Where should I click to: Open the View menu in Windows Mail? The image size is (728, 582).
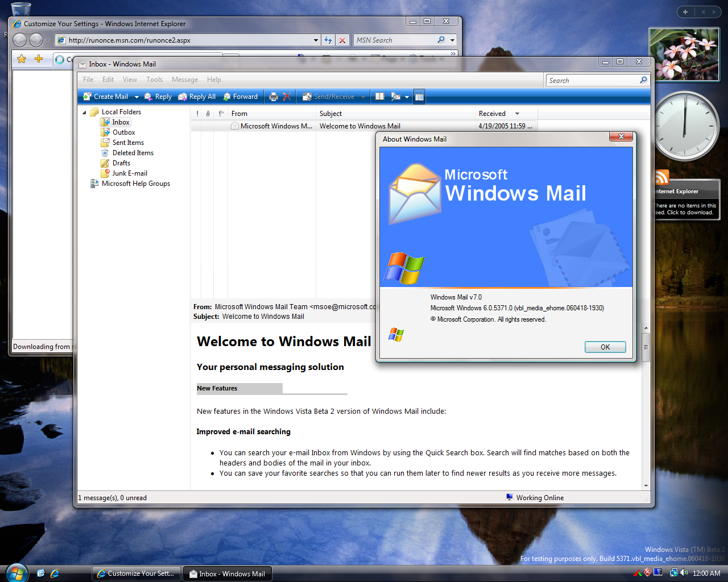(130, 80)
